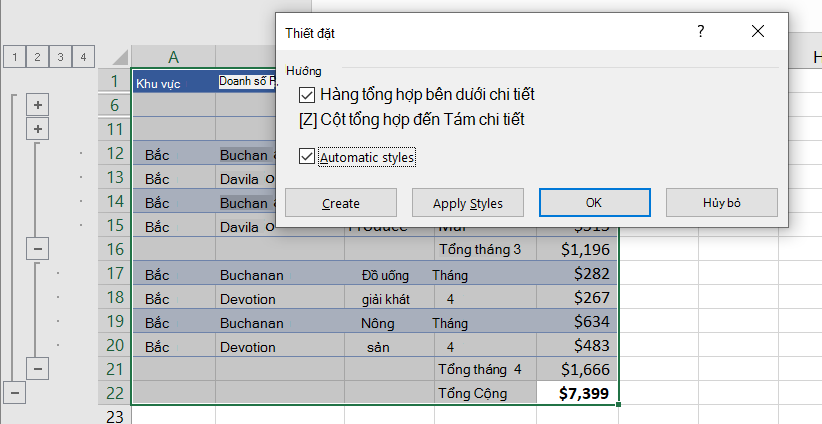Click the Apply Styles button
The height and width of the screenshot is (424, 822).
468,203
